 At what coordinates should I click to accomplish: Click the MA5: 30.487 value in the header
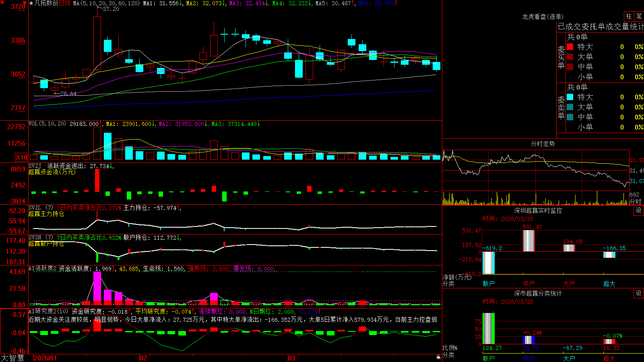(x=333, y=3)
